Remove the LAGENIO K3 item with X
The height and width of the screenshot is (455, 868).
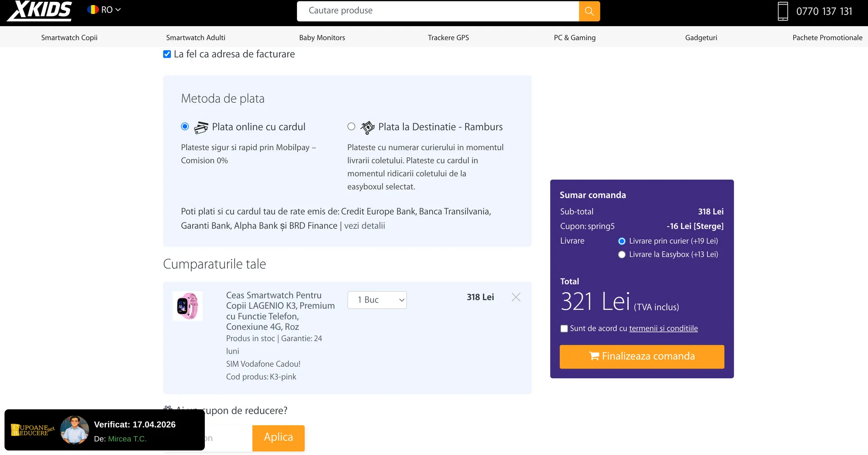pyautogui.click(x=516, y=297)
